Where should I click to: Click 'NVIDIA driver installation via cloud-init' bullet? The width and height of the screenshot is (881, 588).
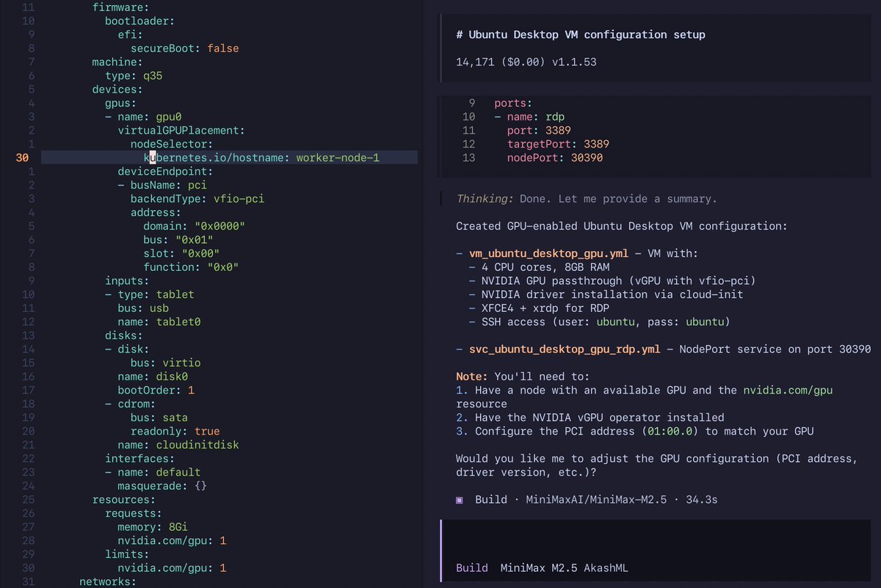pyautogui.click(x=612, y=294)
